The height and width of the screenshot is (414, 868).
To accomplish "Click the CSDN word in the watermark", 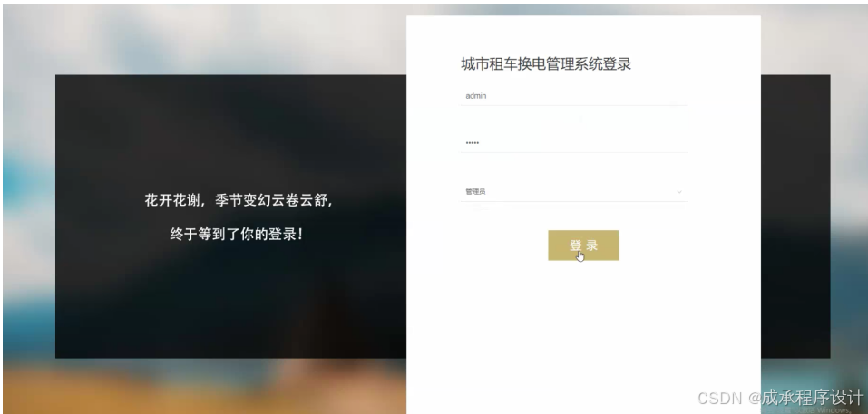I will point(720,399).
